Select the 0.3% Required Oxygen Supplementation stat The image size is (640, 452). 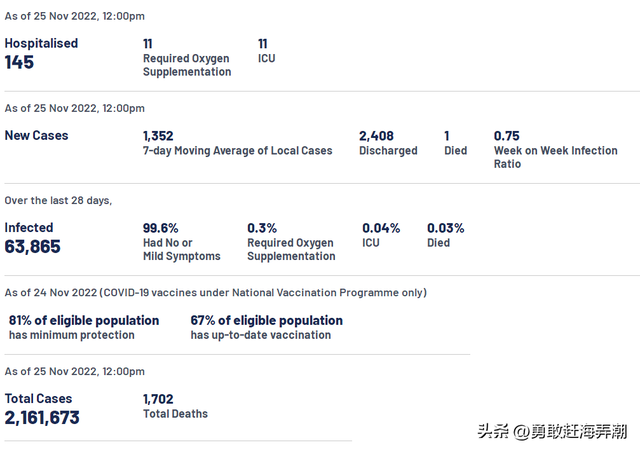[x=262, y=228]
